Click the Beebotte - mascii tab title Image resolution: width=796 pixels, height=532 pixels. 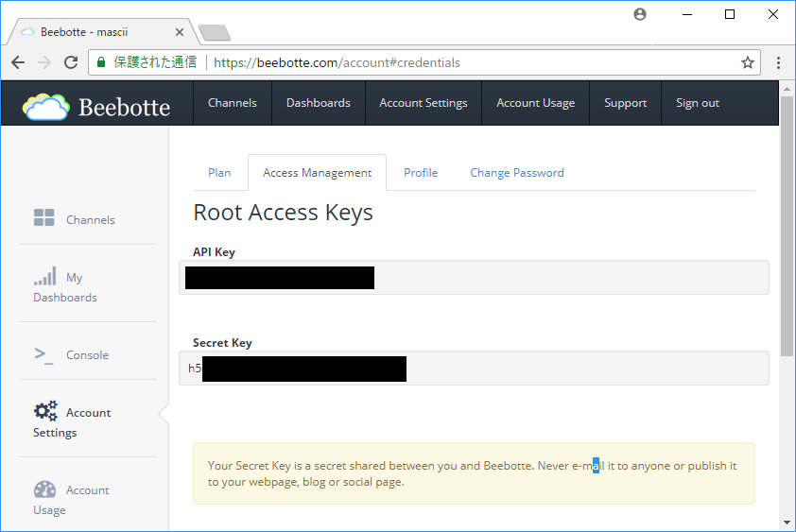84,32
